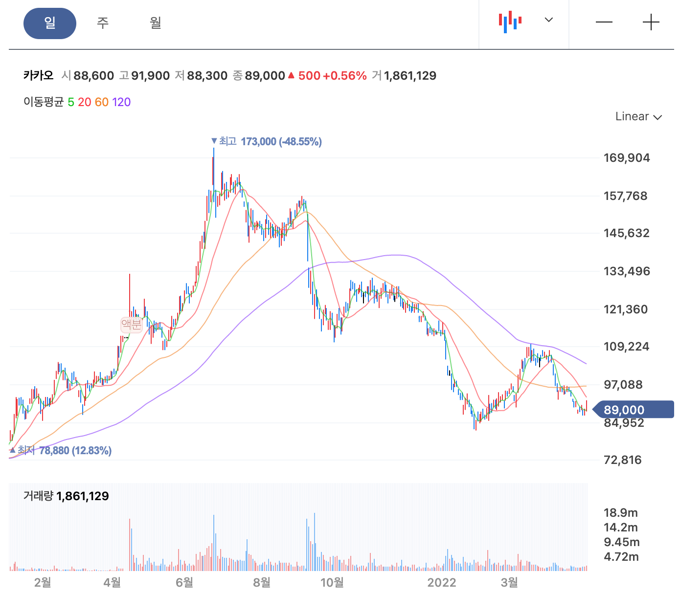Select the 일 (daily) chart tab

50,23
